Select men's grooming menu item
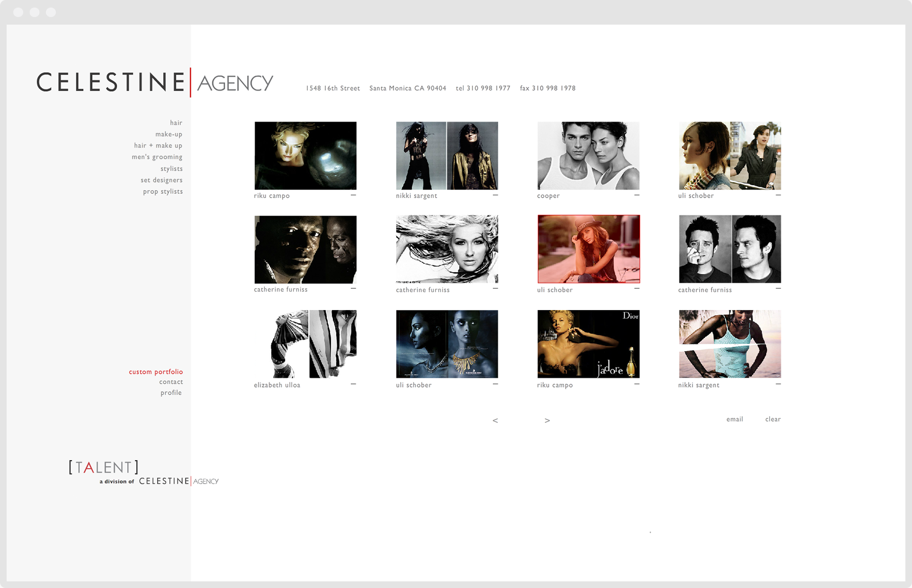Screen dimensions: 912x588 click(157, 157)
